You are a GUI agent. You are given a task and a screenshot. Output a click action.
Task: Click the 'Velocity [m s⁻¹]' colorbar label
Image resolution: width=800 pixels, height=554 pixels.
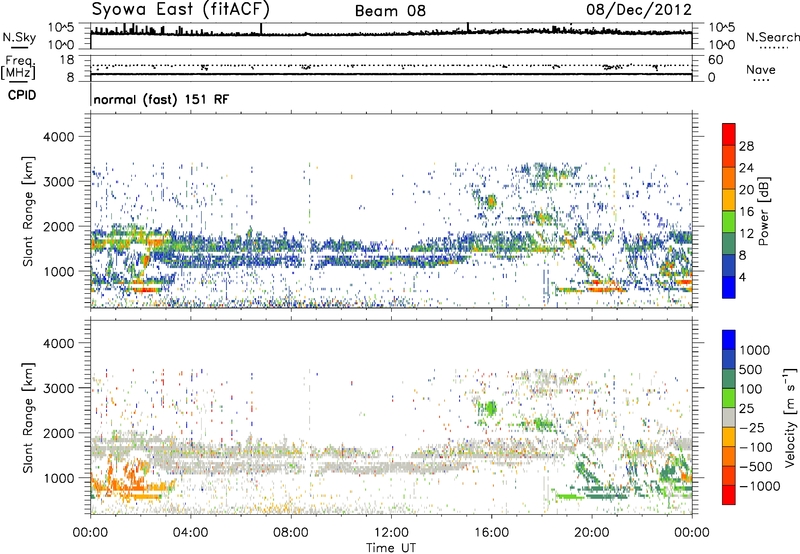pos(790,417)
